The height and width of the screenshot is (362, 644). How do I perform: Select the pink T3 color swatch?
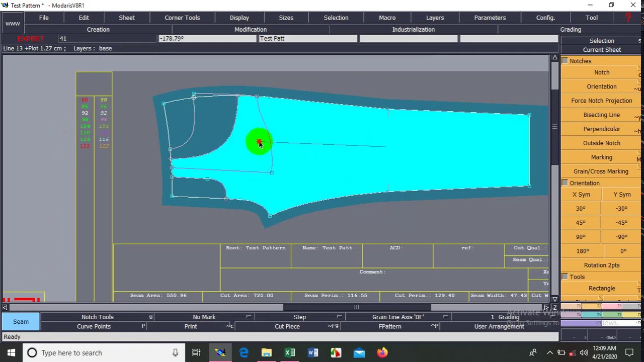point(612,306)
